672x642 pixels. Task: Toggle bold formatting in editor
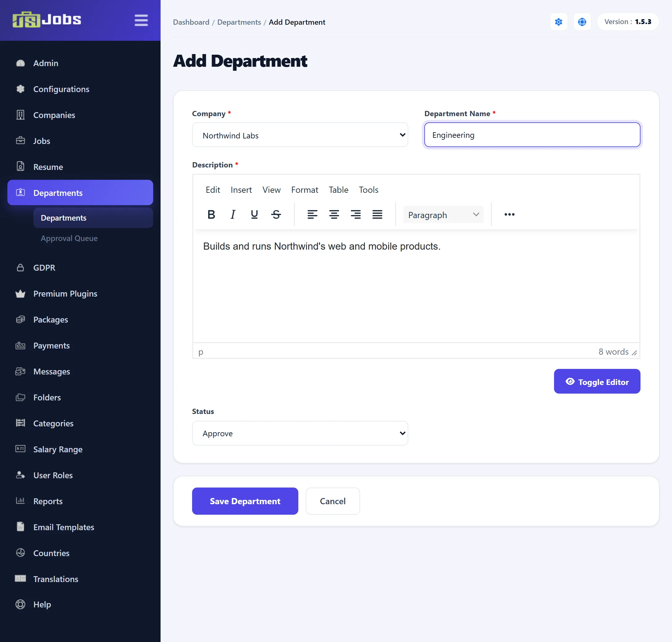click(x=211, y=215)
